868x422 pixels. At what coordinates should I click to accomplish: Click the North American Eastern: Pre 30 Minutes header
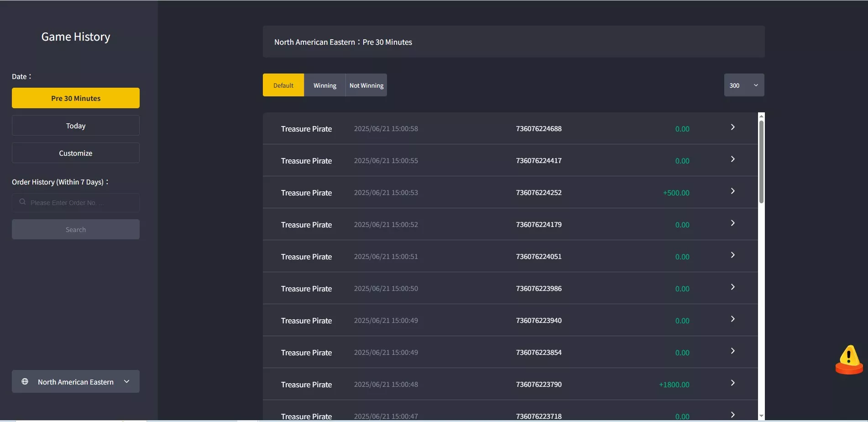click(x=343, y=42)
